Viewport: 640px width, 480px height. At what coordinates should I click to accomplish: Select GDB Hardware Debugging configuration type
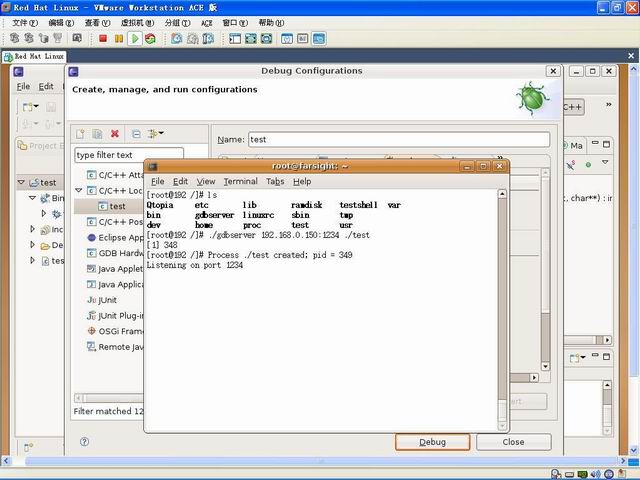click(115, 253)
